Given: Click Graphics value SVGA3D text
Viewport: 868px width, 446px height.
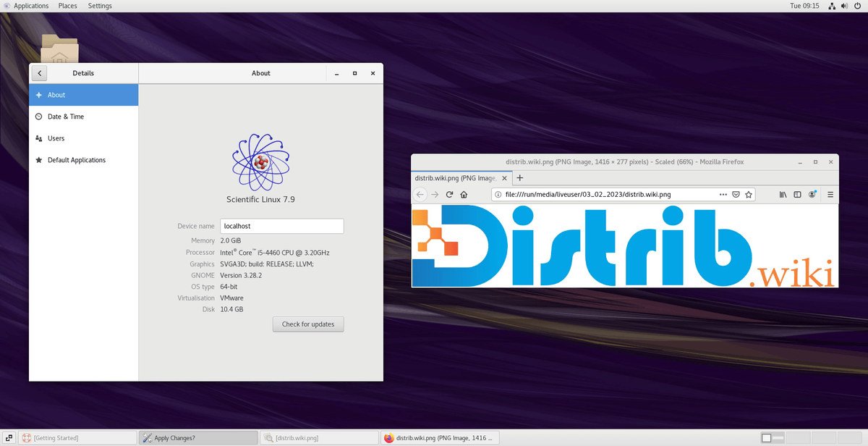Looking at the screenshot, I should click(x=267, y=264).
